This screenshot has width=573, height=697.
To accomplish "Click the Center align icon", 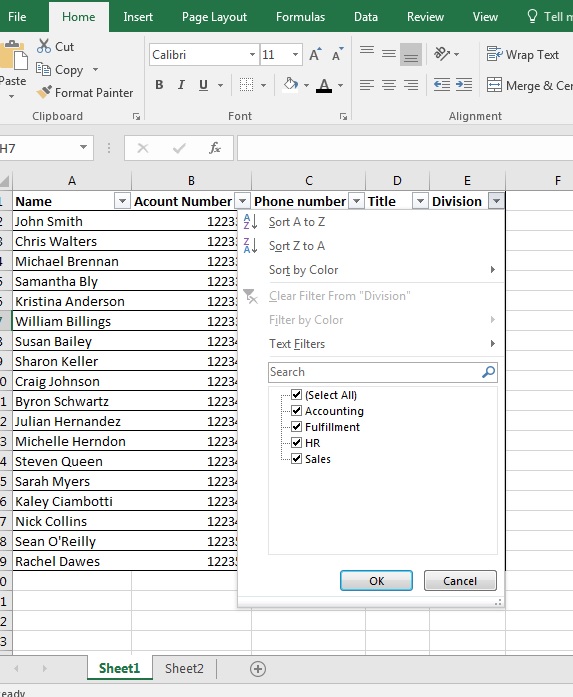I will (x=389, y=84).
